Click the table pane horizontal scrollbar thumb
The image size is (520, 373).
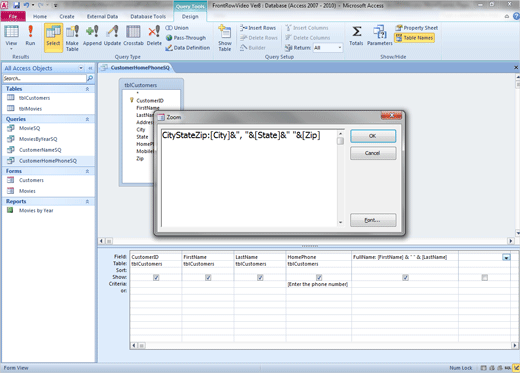tap(109, 241)
